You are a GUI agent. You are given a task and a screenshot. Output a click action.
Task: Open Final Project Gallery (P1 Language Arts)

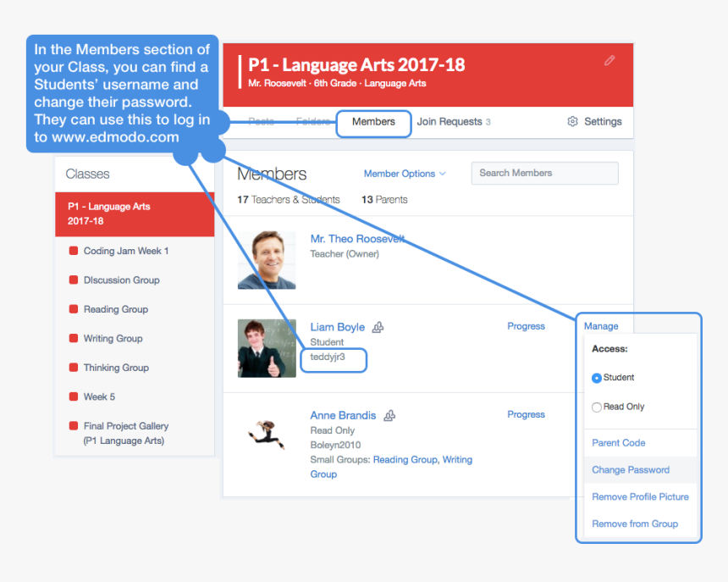point(126,433)
